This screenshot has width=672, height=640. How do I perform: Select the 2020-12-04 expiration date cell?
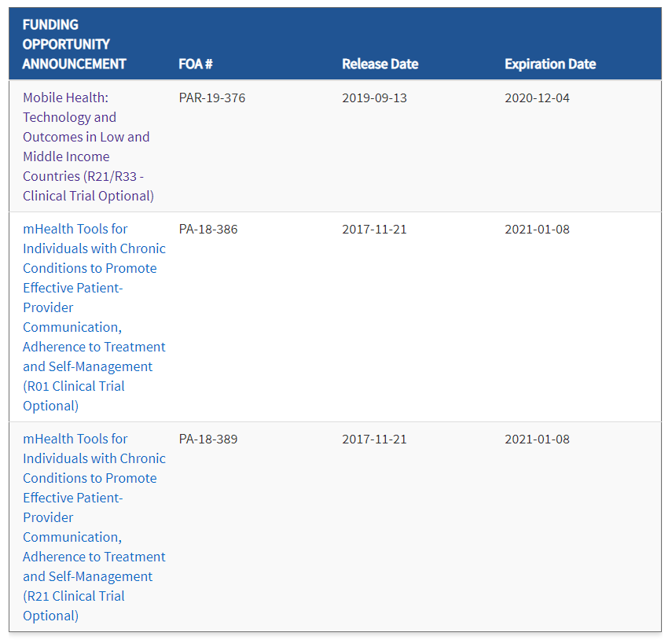click(537, 98)
